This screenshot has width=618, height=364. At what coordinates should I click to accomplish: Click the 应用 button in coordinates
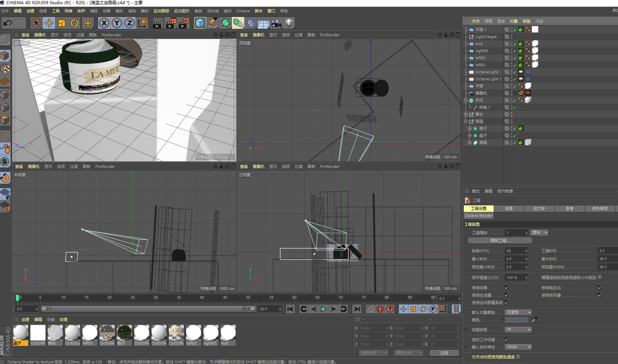pos(444,353)
